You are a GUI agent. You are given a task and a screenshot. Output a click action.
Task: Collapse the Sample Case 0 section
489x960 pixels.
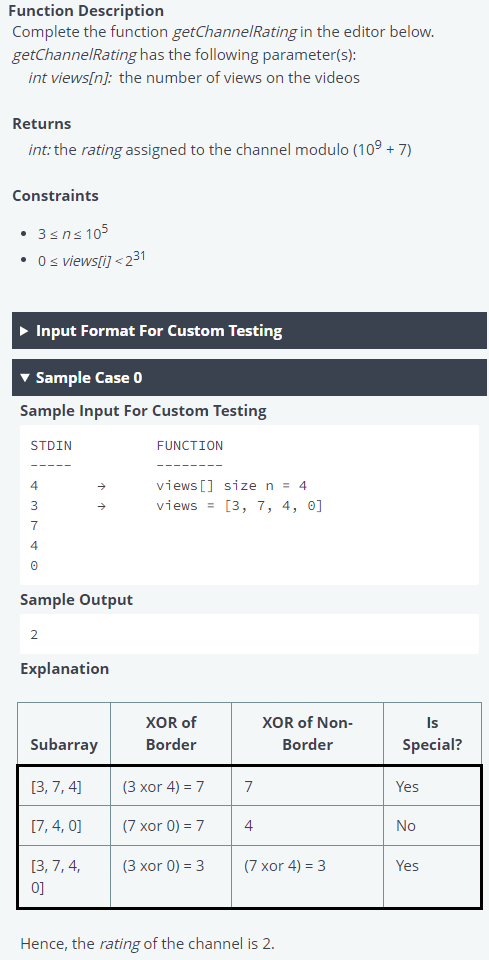(249, 378)
